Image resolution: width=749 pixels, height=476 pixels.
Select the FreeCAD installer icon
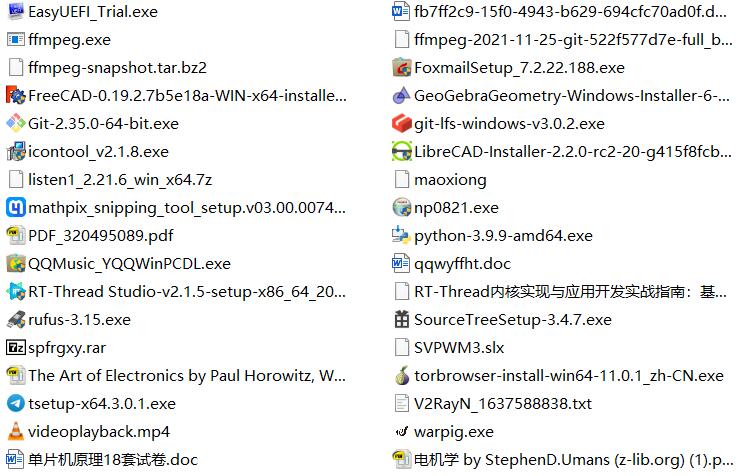pyautogui.click(x=15, y=96)
